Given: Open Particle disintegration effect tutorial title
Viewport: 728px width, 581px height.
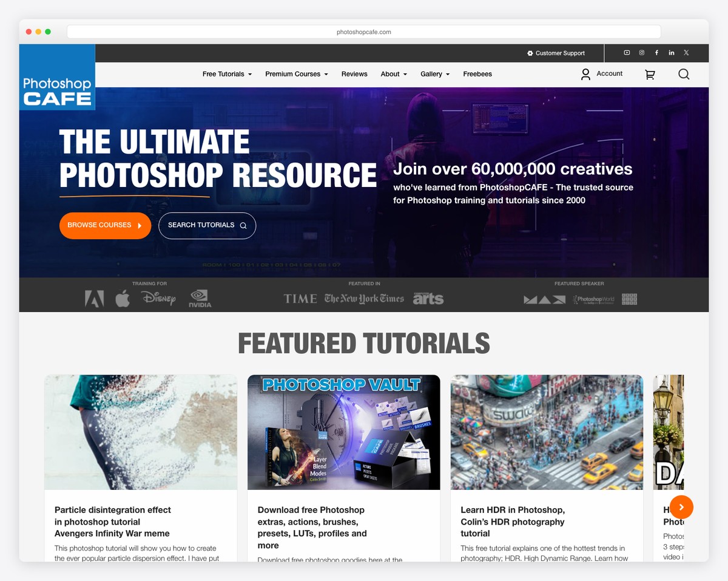Looking at the screenshot, I should tap(113, 522).
